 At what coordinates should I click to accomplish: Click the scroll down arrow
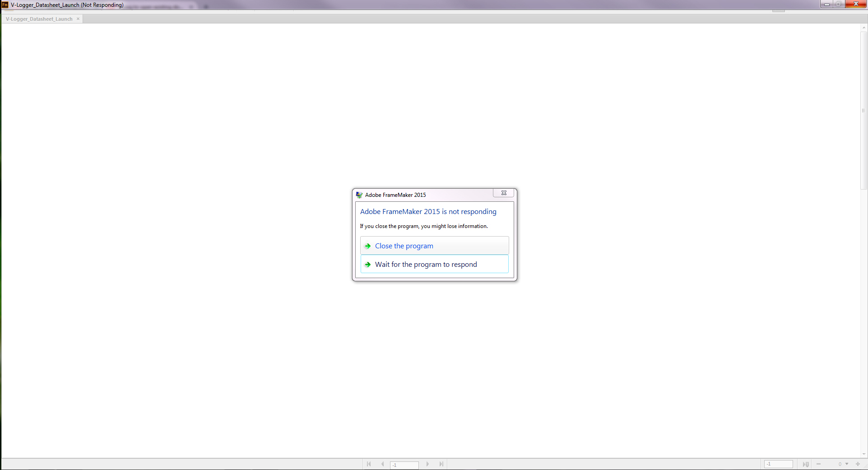[863, 454]
